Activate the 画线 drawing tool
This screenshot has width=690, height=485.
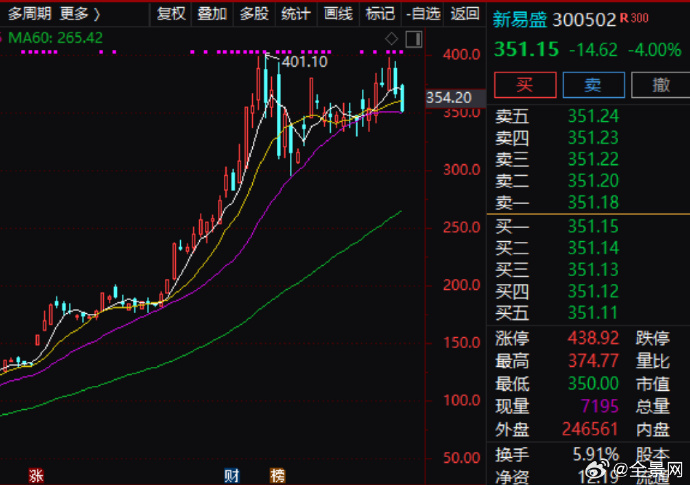tap(338, 14)
